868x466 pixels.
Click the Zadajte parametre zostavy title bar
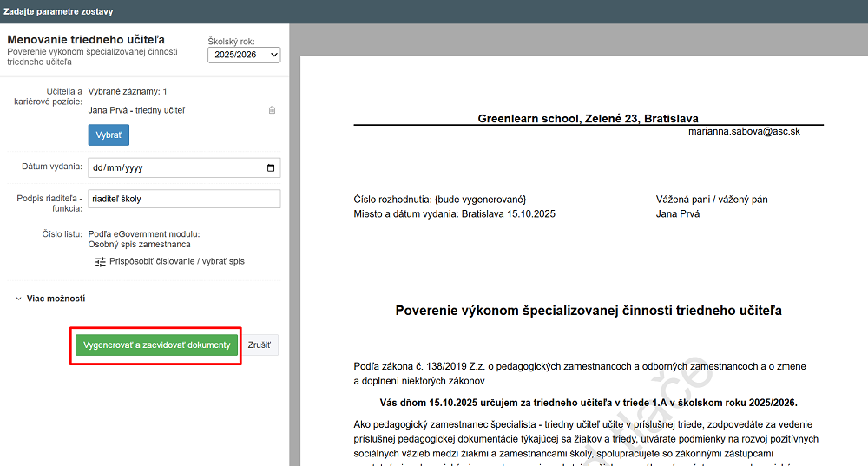click(57, 11)
